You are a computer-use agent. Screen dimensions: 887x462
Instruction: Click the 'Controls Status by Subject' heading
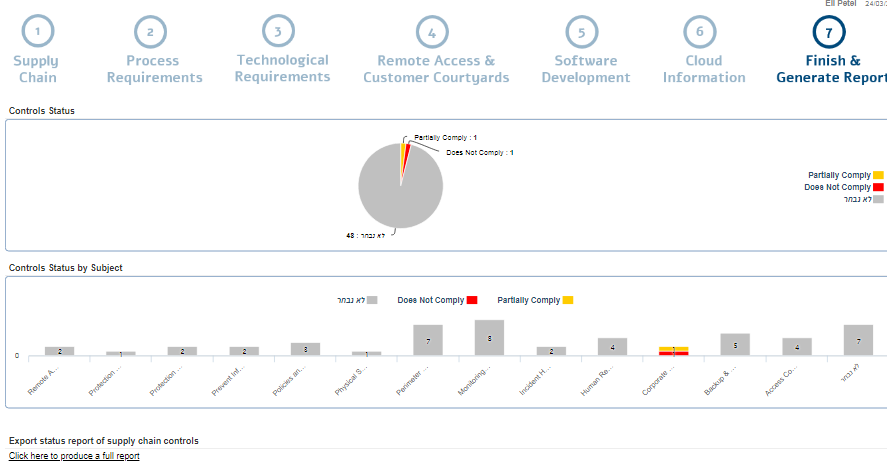[66, 268]
